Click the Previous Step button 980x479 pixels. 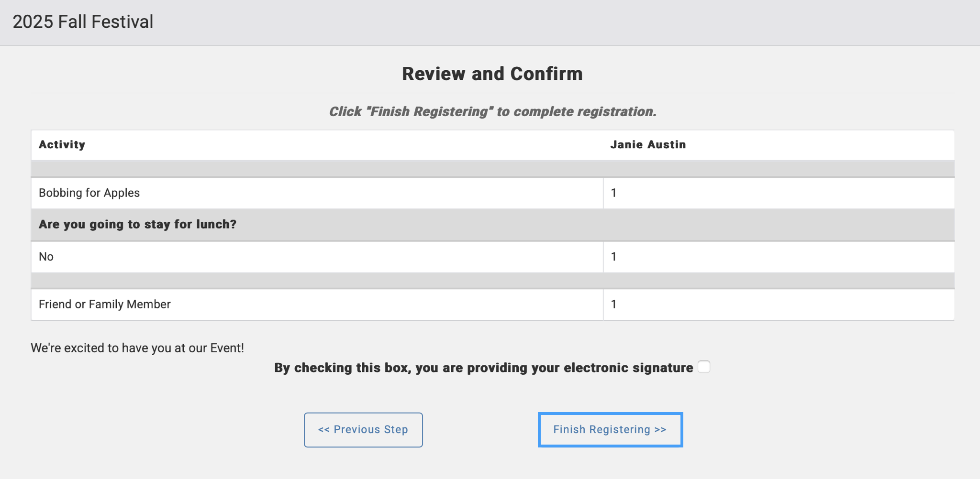[x=363, y=429]
